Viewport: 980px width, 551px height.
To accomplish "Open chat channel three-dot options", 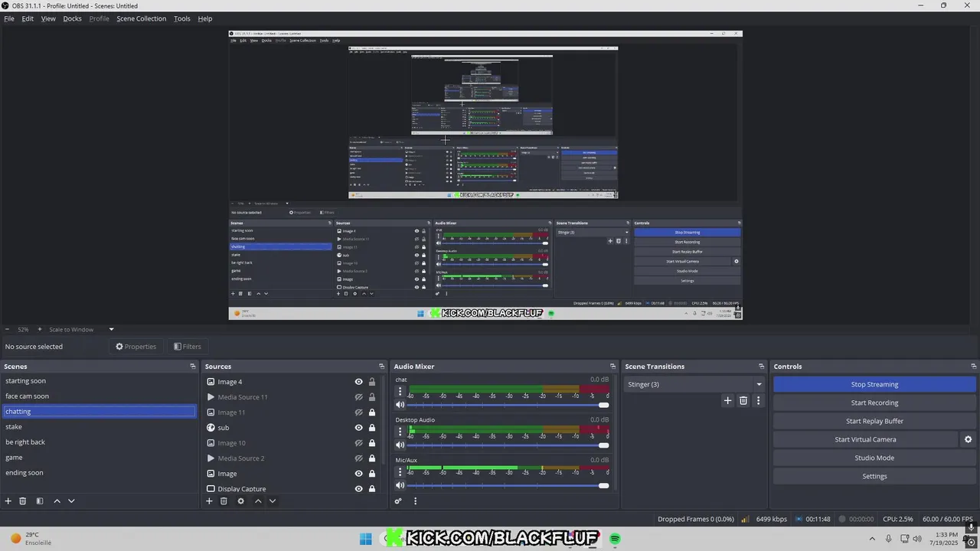I will pyautogui.click(x=400, y=391).
